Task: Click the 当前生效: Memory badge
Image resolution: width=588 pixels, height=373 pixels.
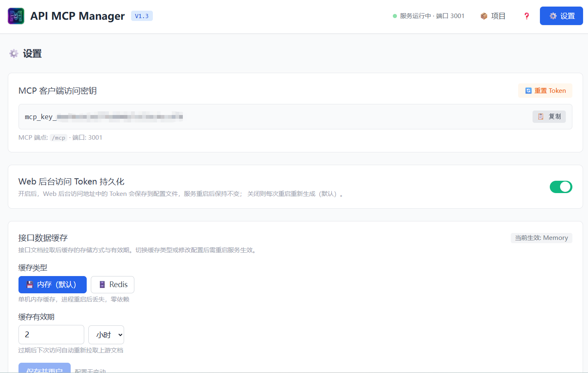Action: click(x=541, y=238)
